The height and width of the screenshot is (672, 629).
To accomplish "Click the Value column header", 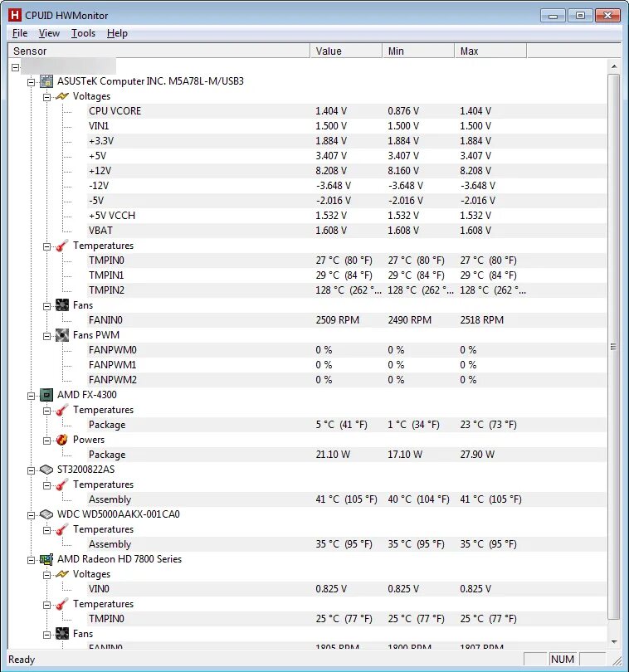I will pyautogui.click(x=346, y=51).
